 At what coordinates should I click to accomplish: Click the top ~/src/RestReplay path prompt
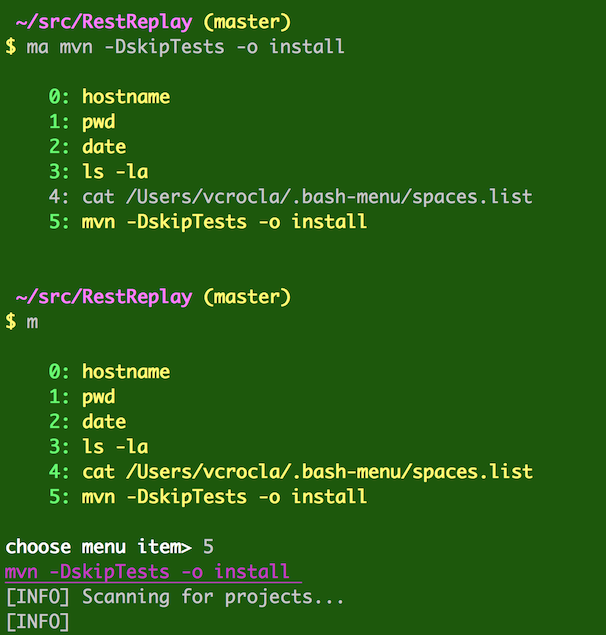104,22
